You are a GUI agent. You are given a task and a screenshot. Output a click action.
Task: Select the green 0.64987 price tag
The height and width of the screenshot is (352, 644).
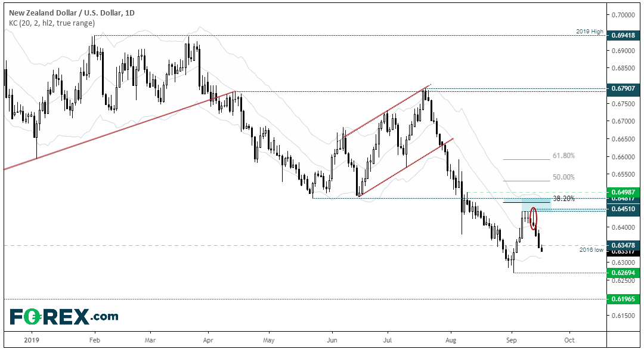click(x=623, y=192)
